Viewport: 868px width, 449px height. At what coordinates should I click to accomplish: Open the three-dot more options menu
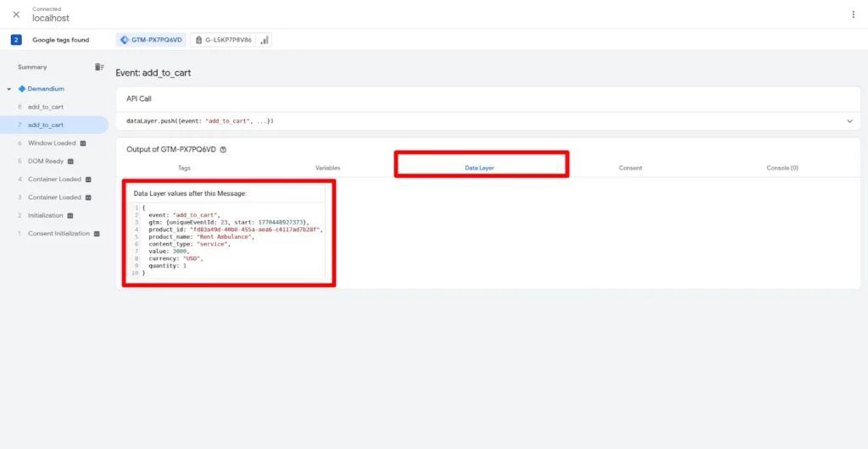(x=853, y=14)
